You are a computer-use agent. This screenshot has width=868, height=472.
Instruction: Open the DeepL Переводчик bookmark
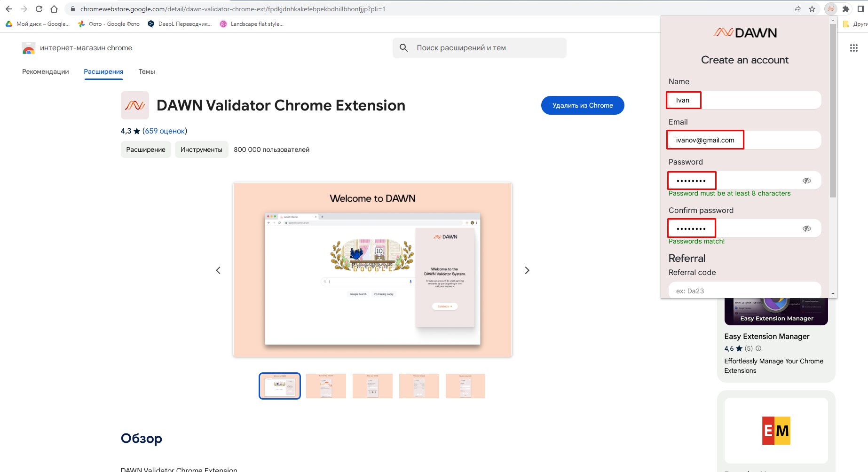180,24
